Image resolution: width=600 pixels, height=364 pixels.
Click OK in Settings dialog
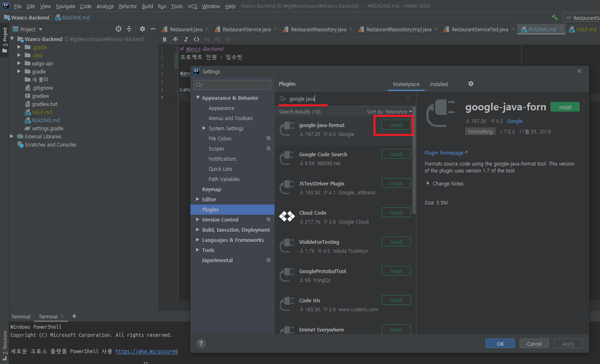pyautogui.click(x=500, y=343)
